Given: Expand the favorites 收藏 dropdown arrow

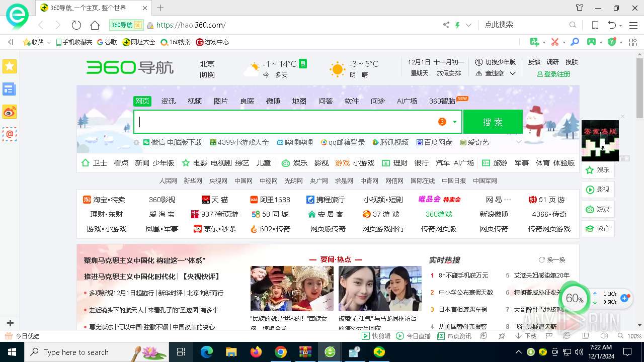Looking at the screenshot, I should 49,43.
